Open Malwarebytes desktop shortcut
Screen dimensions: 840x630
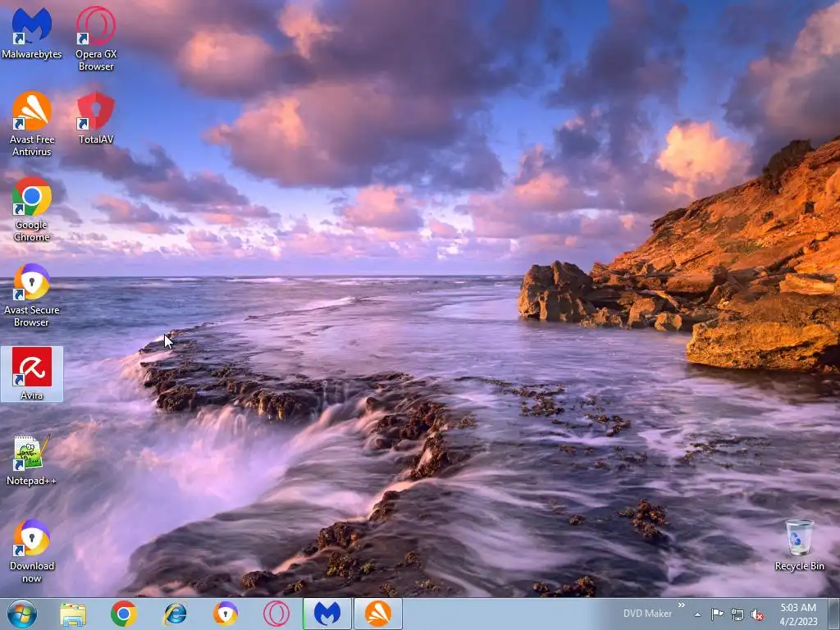pyautogui.click(x=32, y=33)
